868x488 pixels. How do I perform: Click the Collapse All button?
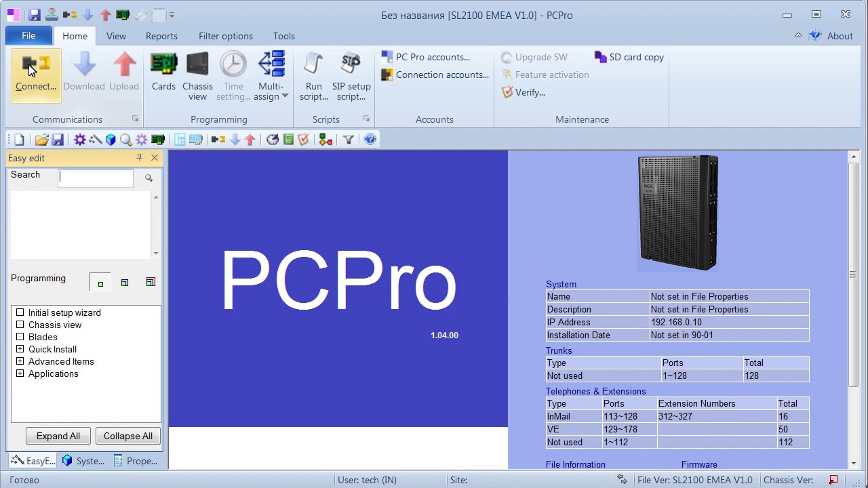128,436
